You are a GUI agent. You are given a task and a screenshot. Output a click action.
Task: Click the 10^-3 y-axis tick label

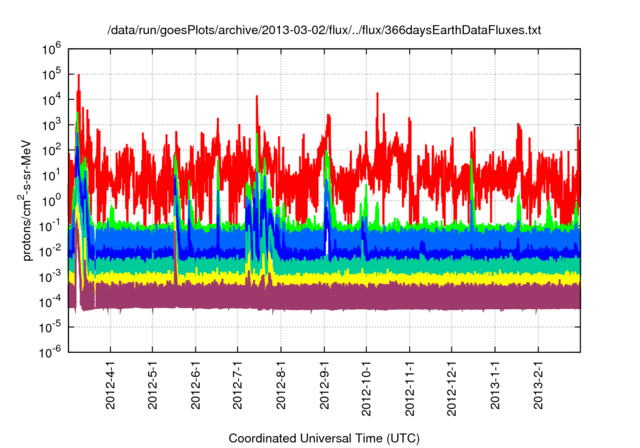click(x=50, y=277)
